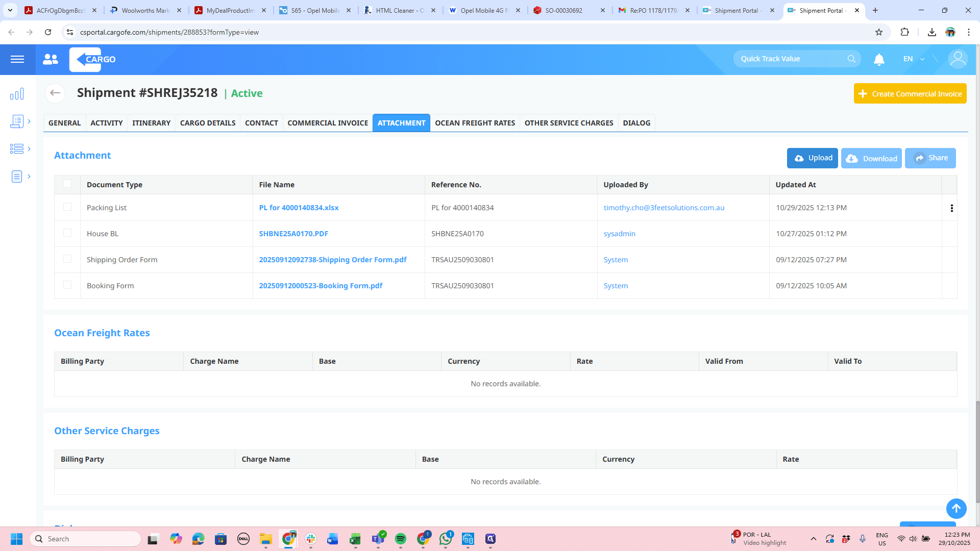This screenshot has width=980, height=551.
Task: Check the Packing List row checkbox
Action: point(67,207)
